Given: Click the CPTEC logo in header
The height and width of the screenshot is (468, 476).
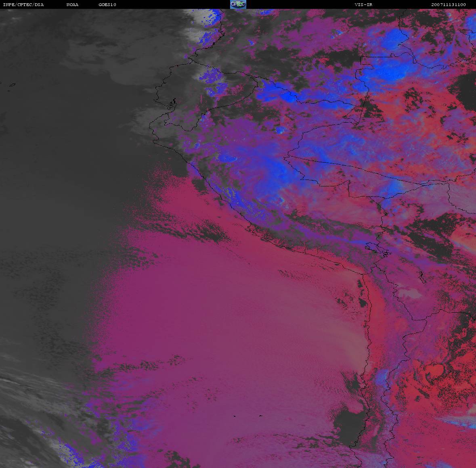Looking at the screenshot, I should tap(238, 4).
